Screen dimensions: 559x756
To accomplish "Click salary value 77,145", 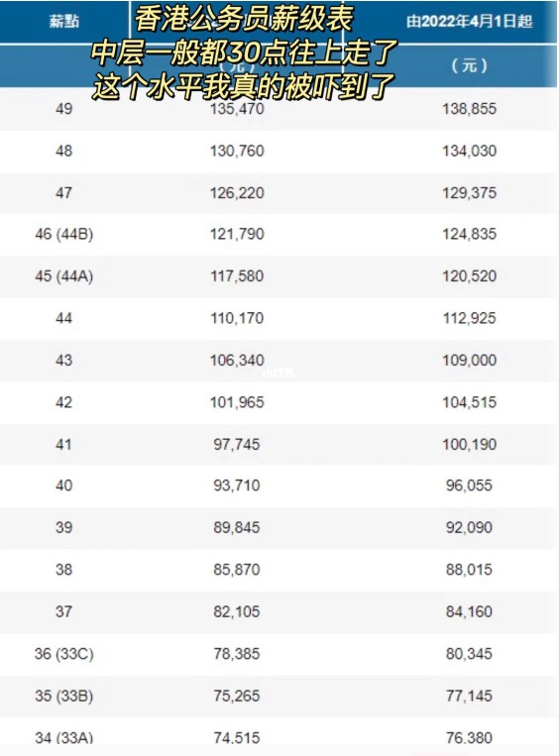I will pyautogui.click(x=469, y=696).
